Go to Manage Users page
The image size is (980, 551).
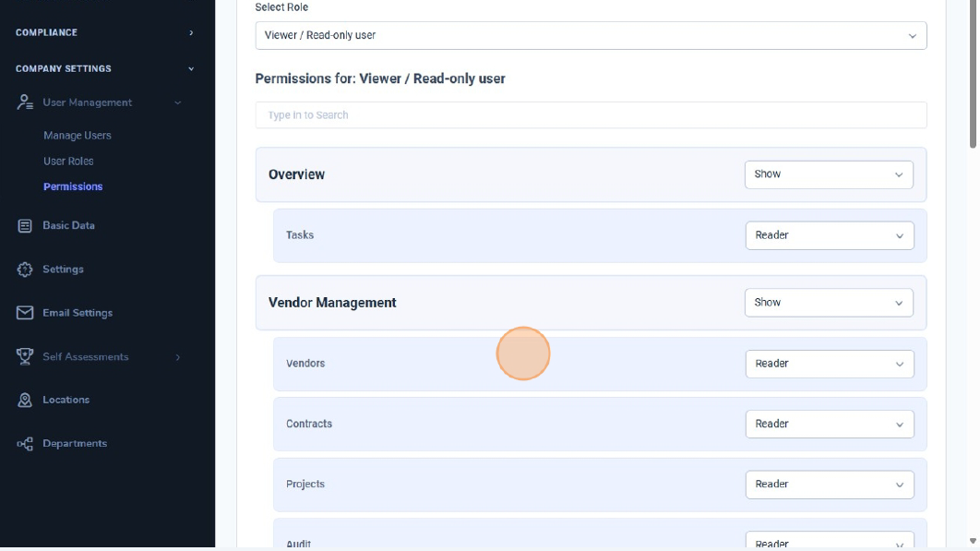point(78,136)
